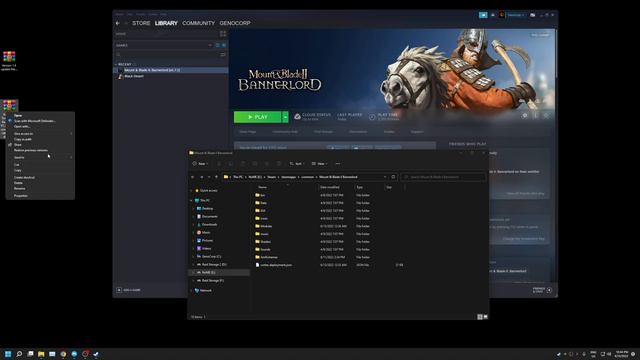Expand the Send to submenu
The width and height of the screenshot is (640, 360).
tap(40, 157)
